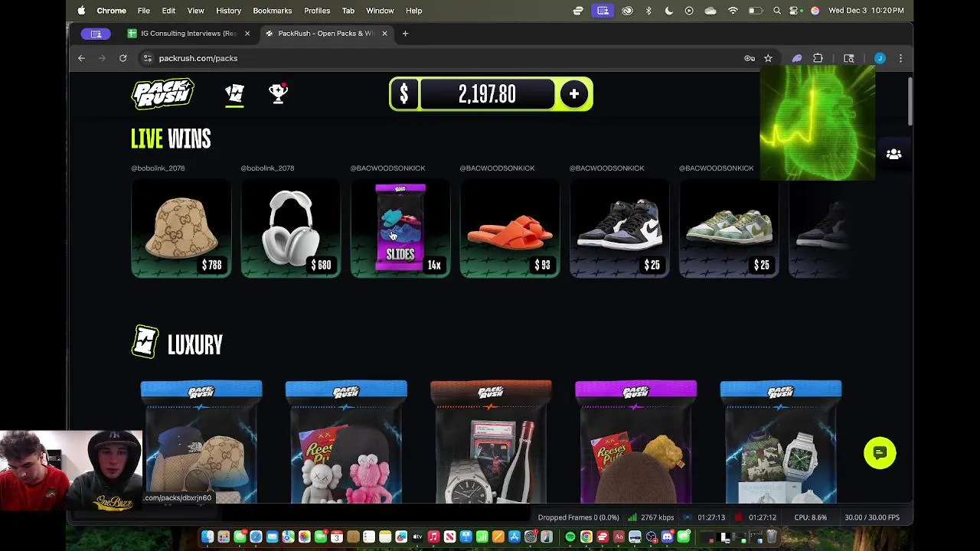Viewport: 980px width, 551px height.
Task: Toggle Bluetooth in the menu bar
Action: 648,11
